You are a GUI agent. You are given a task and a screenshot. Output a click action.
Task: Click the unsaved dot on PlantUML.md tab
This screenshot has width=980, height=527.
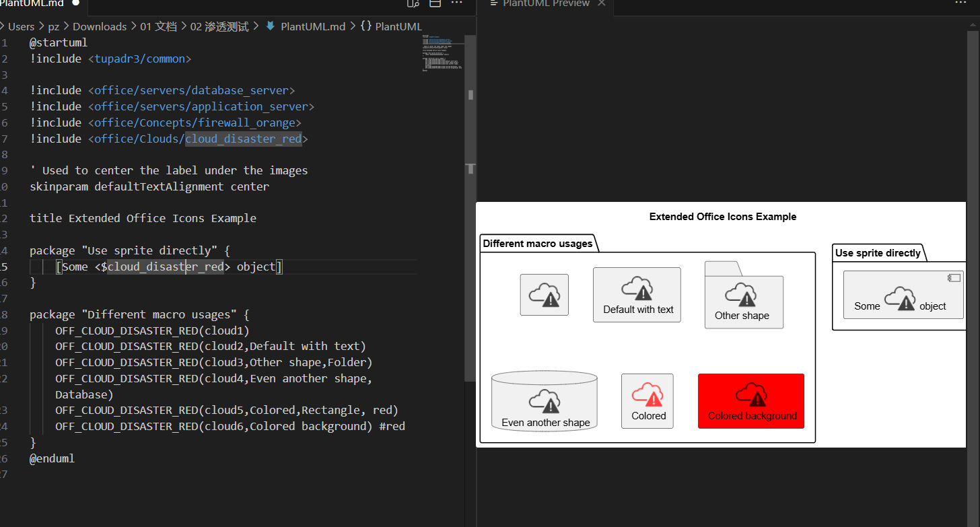point(75,3)
